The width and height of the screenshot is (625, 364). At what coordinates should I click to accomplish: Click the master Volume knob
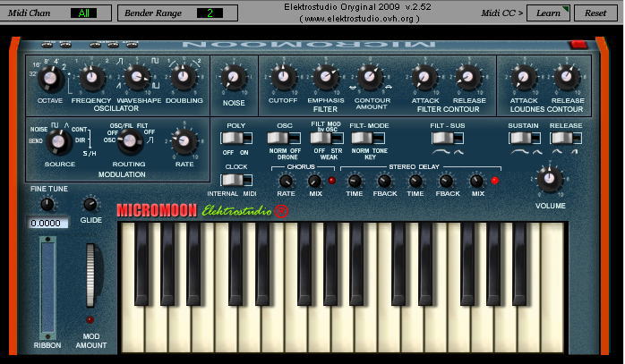click(549, 179)
